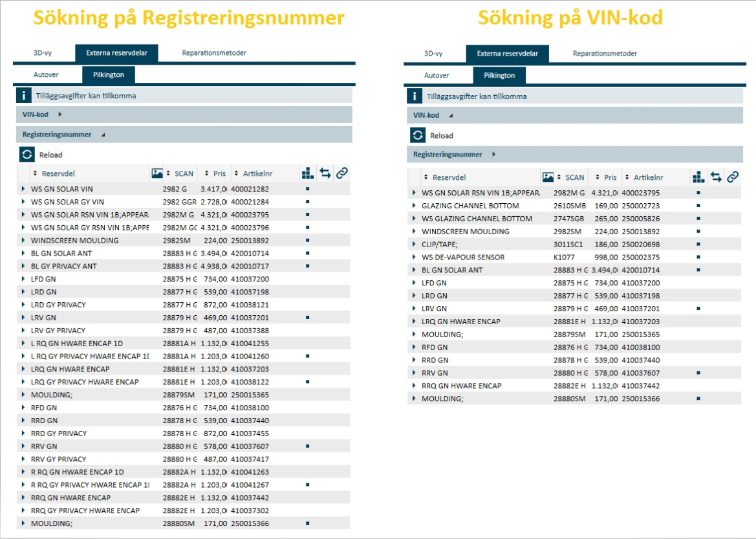Select article number 250002723

[641, 206]
